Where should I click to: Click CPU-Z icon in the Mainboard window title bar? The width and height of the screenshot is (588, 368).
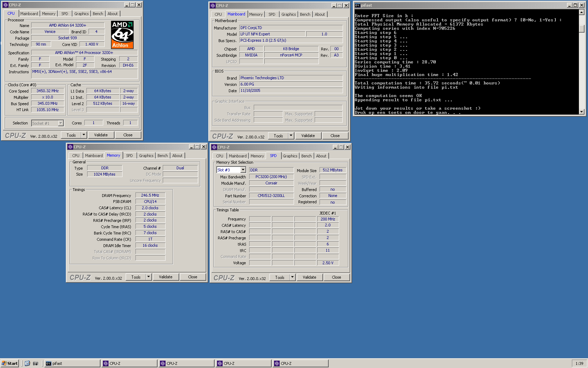212,6
